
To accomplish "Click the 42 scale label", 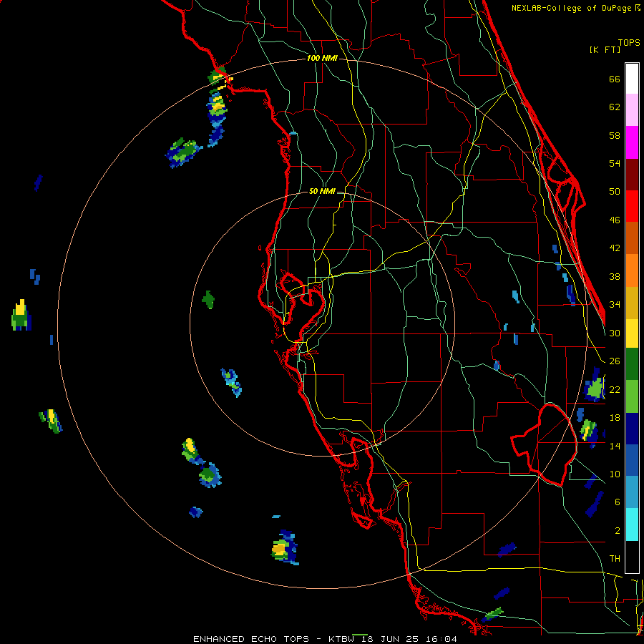I will coord(615,248).
